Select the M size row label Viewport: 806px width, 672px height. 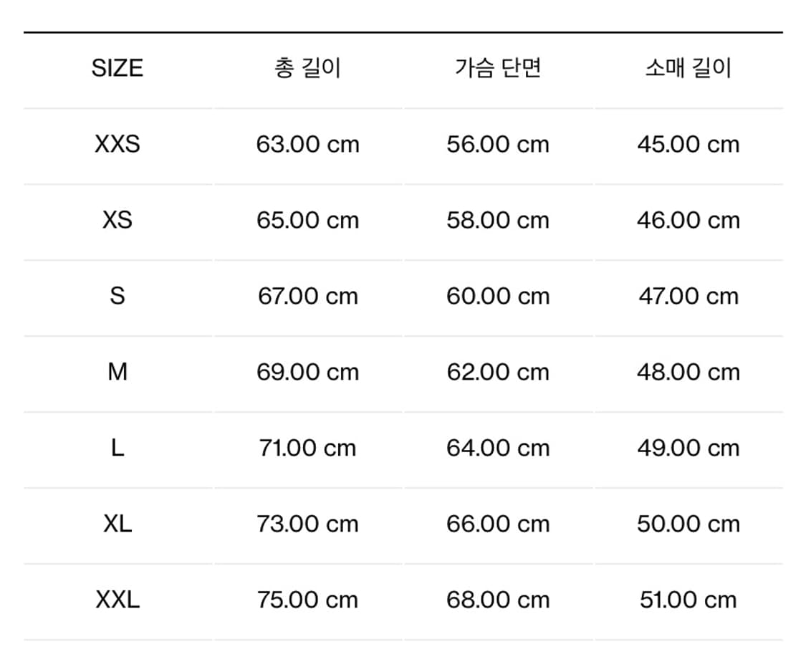117,372
